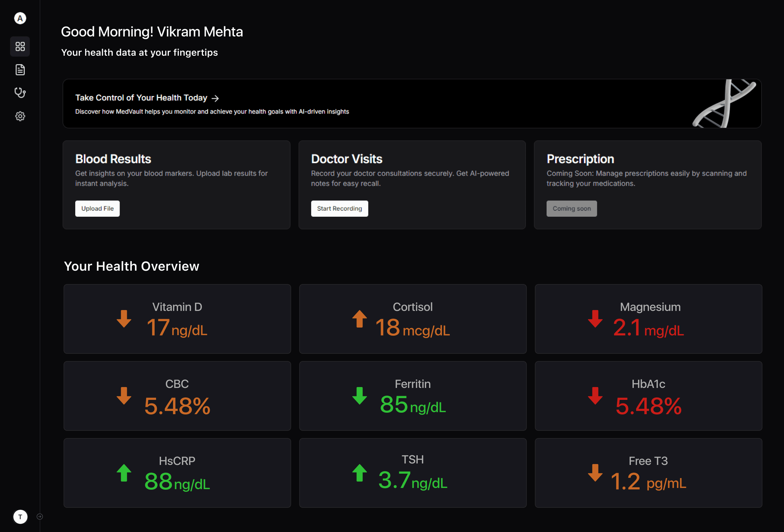Image resolution: width=784 pixels, height=532 pixels.
Task: Open the TSH 3.7 ng/dL value
Action: pos(413,480)
